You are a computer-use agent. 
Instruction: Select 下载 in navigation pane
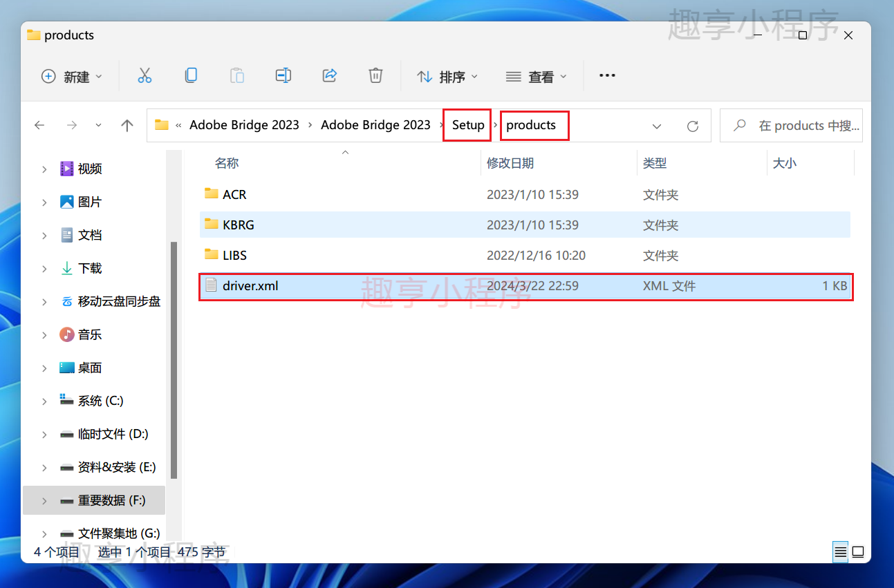tap(90, 268)
